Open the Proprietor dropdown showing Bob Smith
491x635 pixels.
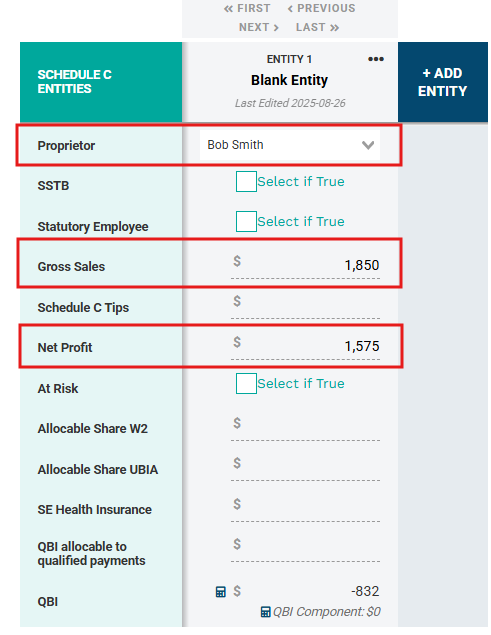290,145
